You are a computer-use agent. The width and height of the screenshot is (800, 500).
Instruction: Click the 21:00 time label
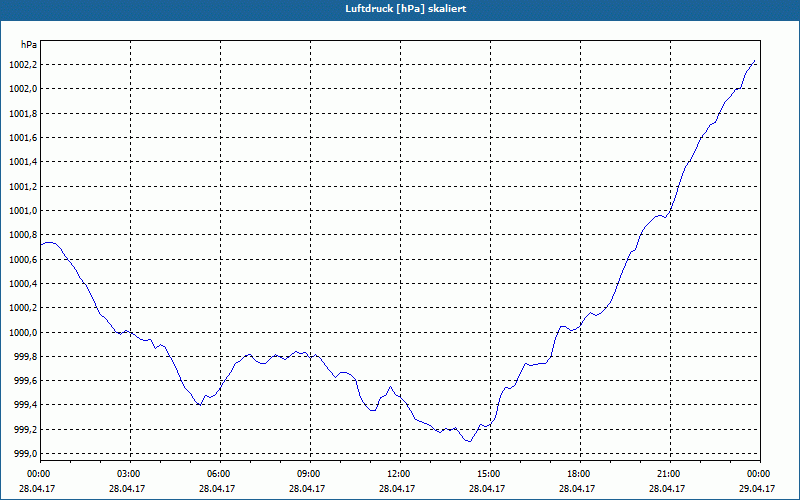pyautogui.click(x=670, y=474)
